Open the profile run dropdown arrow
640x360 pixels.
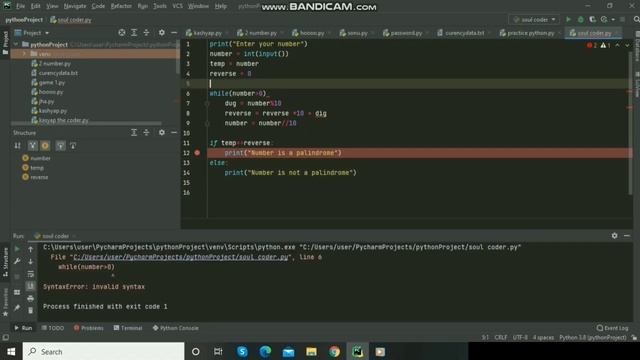click(613, 19)
